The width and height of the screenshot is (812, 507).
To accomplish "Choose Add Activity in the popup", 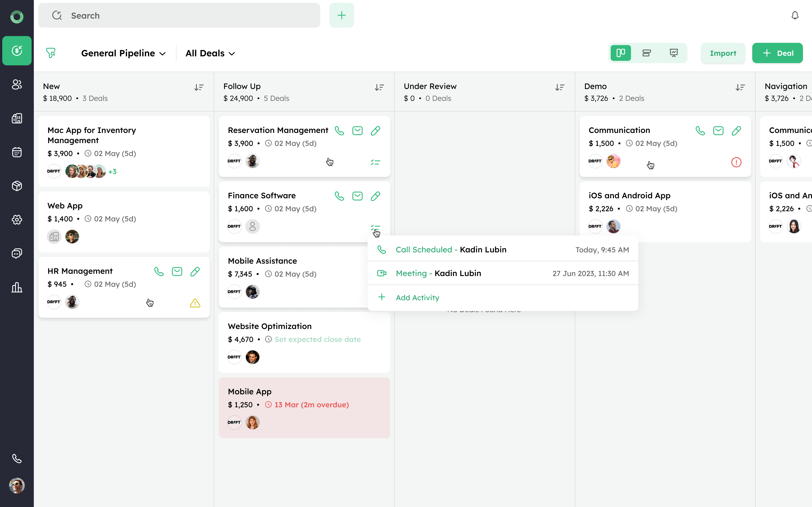I will (x=417, y=297).
